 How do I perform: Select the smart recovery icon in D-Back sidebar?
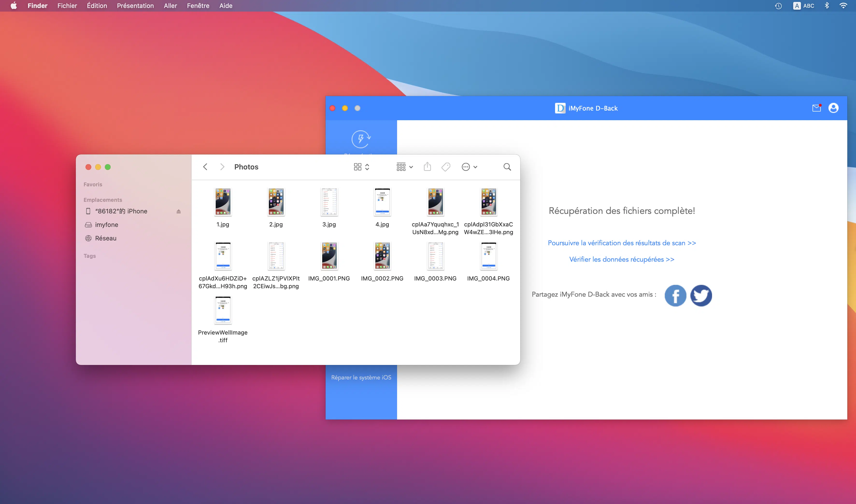[x=361, y=139]
